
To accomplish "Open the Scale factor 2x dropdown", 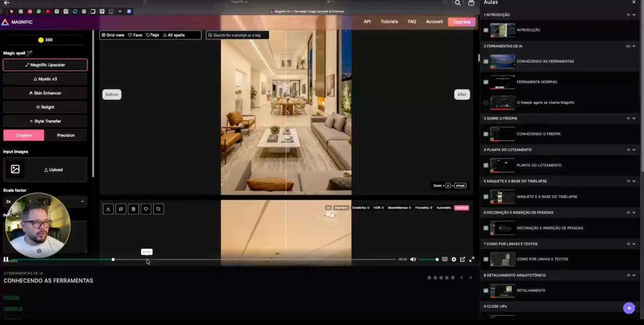I will click(x=45, y=201).
